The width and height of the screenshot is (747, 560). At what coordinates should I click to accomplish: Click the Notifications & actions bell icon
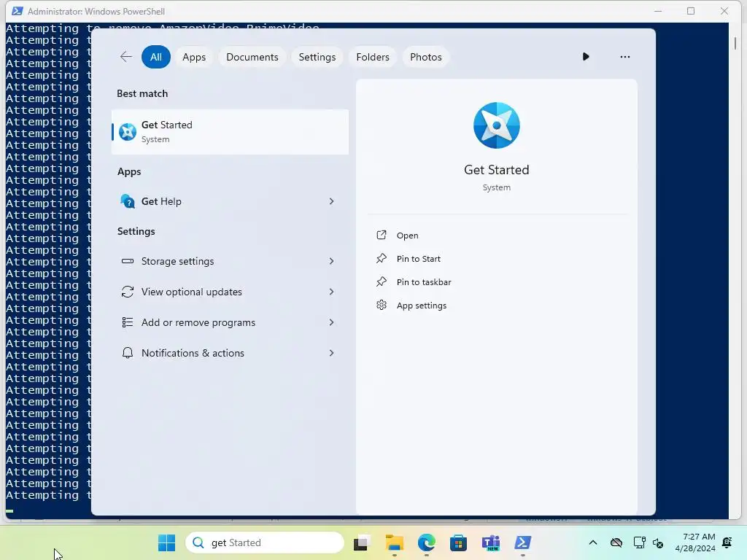(128, 353)
